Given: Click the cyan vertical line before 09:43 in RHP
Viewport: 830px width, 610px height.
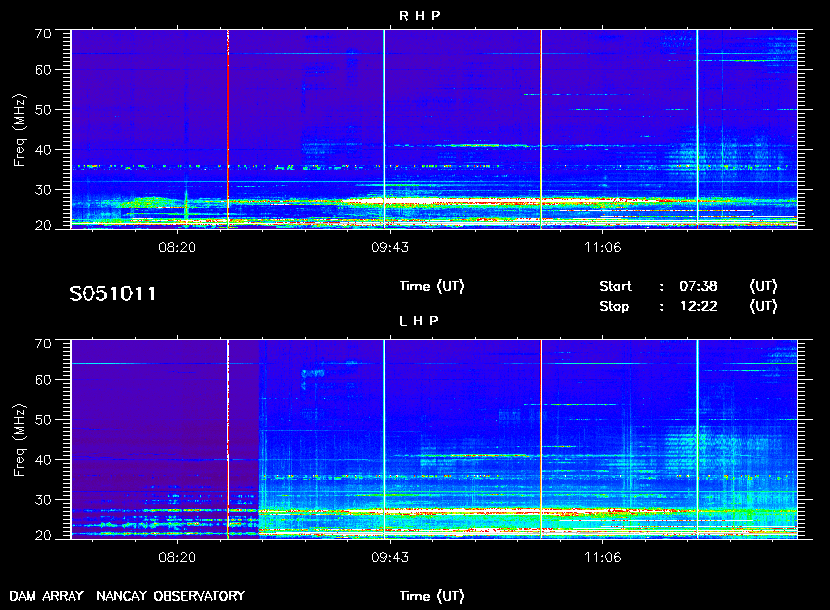Looking at the screenshot, I should coord(384,129).
